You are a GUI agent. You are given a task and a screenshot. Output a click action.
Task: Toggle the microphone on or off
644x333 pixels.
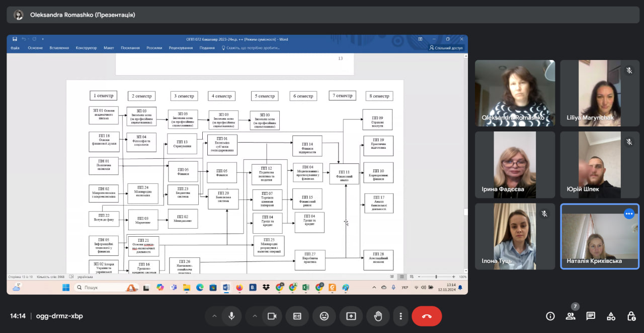231,316
